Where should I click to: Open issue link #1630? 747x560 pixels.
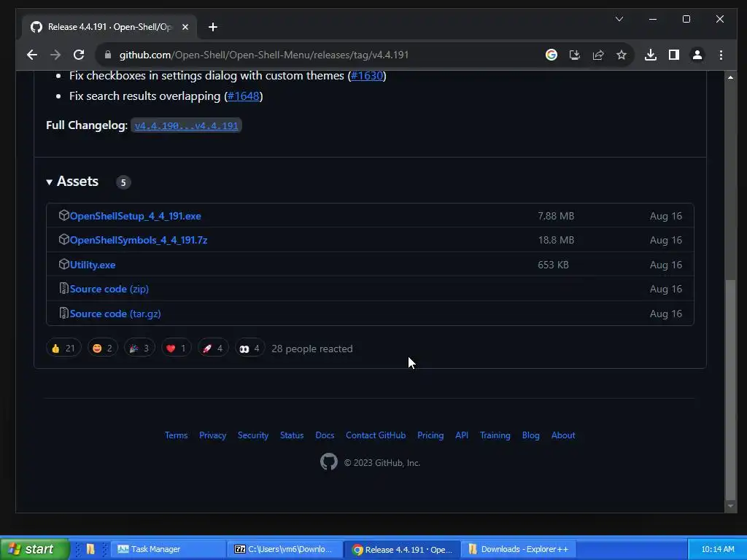tap(367, 76)
